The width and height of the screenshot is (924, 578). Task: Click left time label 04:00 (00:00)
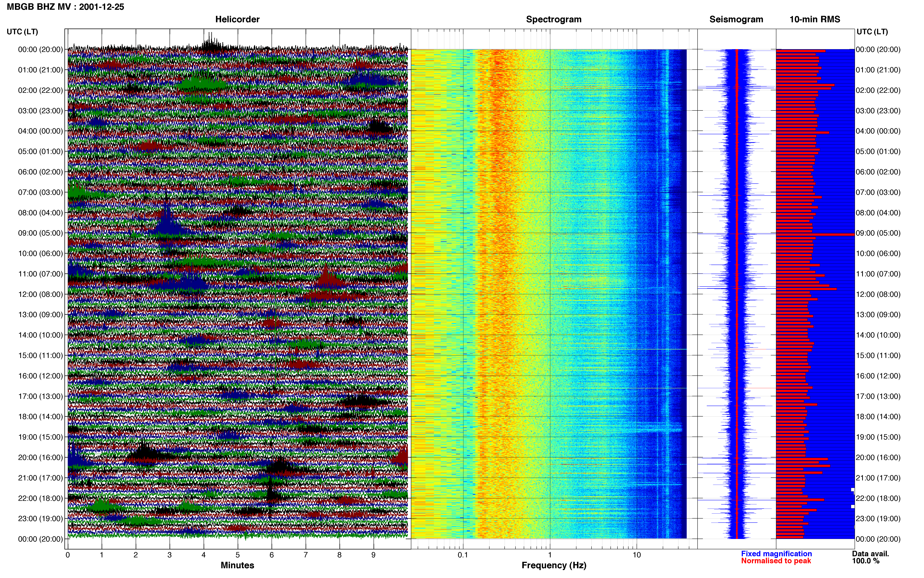(41, 131)
